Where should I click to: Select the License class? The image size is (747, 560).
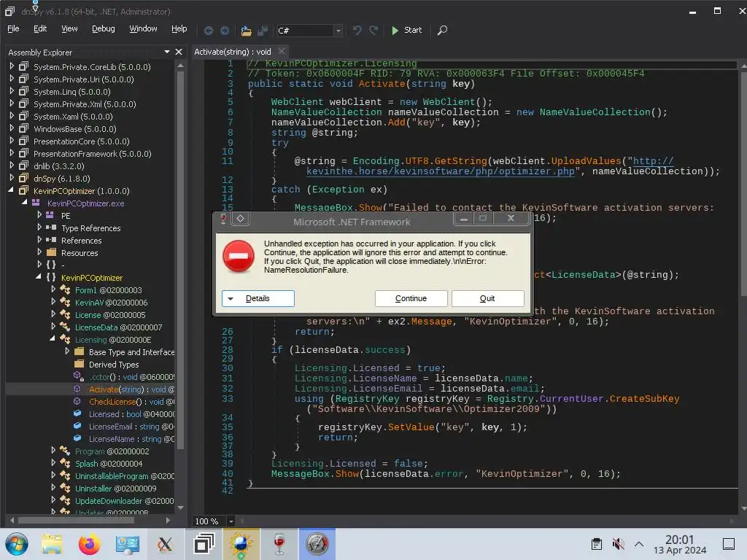point(110,315)
